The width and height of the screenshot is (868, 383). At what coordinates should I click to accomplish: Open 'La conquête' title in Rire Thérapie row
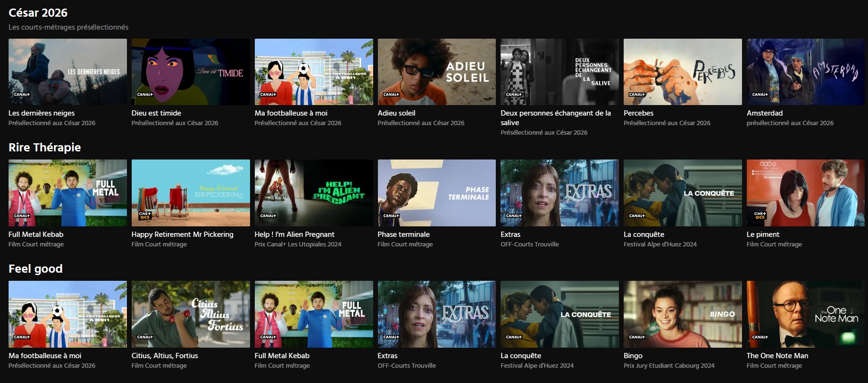point(644,234)
